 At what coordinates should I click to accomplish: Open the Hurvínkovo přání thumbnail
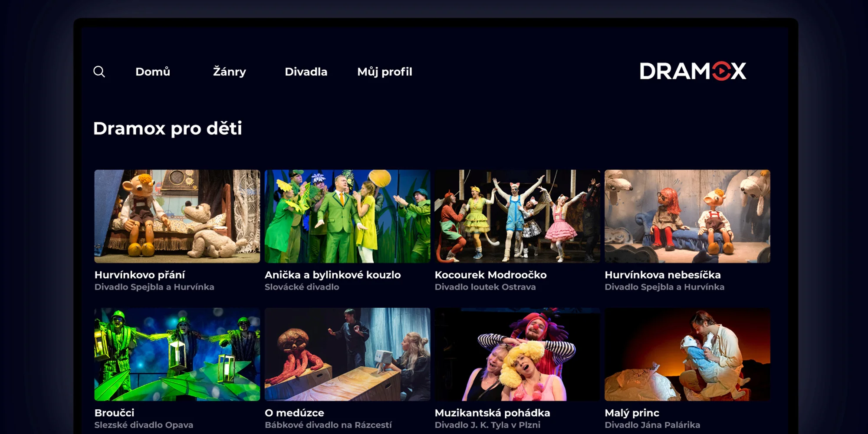click(177, 216)
